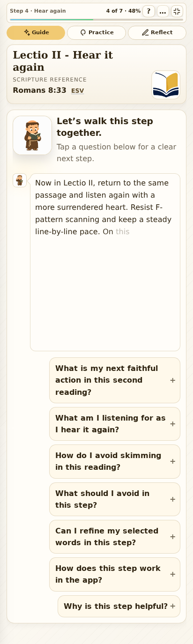Expand 'How do I avoid skimming' question

pos(115,461)
